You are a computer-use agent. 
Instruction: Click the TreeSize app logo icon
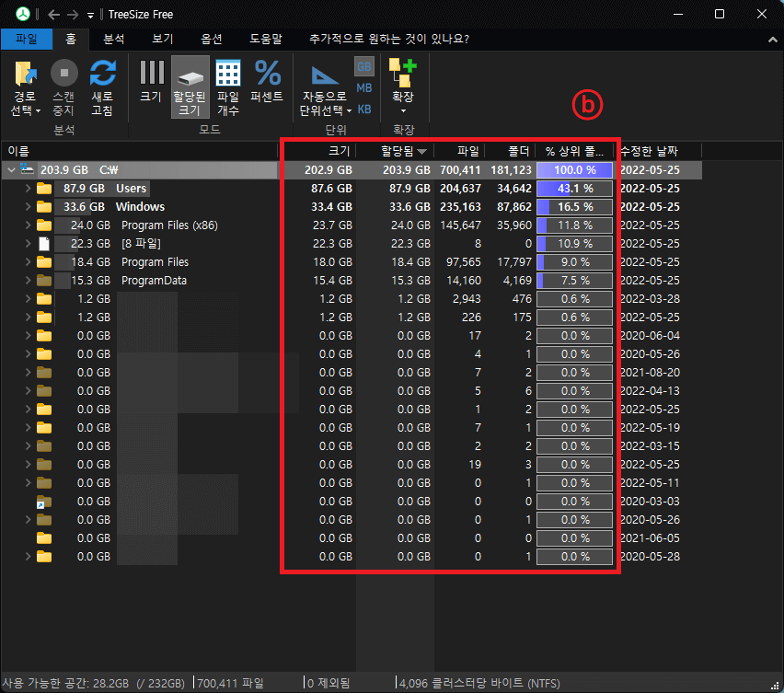point(23,14)
